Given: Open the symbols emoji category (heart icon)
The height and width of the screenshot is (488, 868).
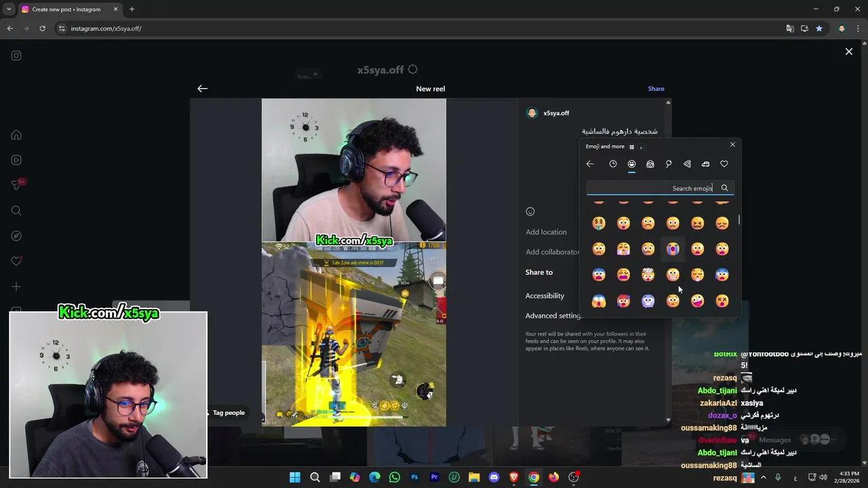Looking at the screenshot, I should (724, 164).
